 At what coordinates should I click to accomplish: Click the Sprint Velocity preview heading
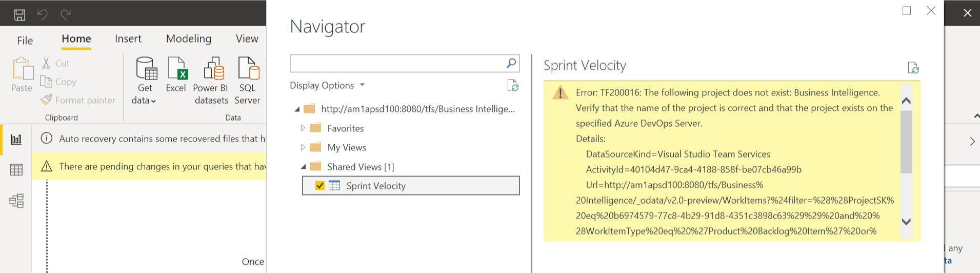tap(585, 66)
